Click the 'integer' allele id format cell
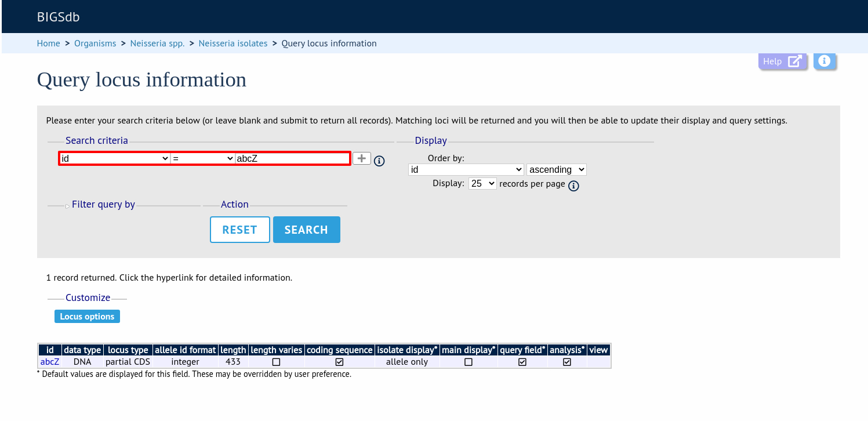The width and height of the screenshot is (868, 421). click(186, 362)
